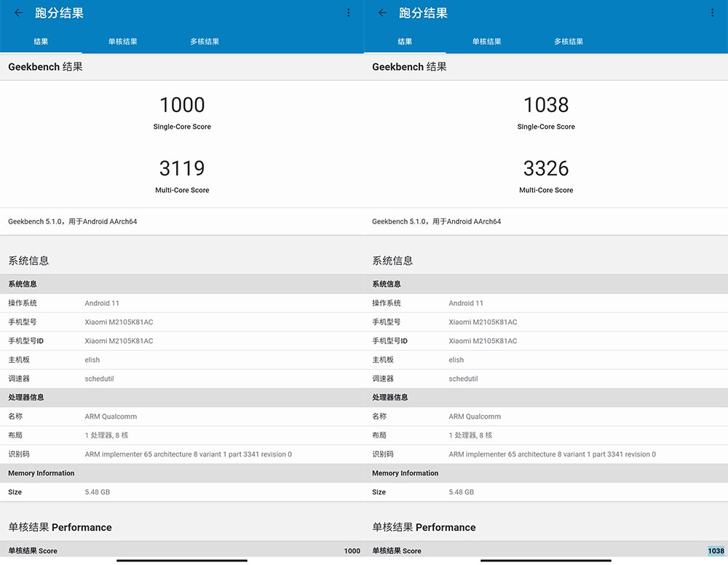Tap the gesture navigation bar in left screenshot
The image size is (728, 565).
pyautogui.click(x=182, y=561)
